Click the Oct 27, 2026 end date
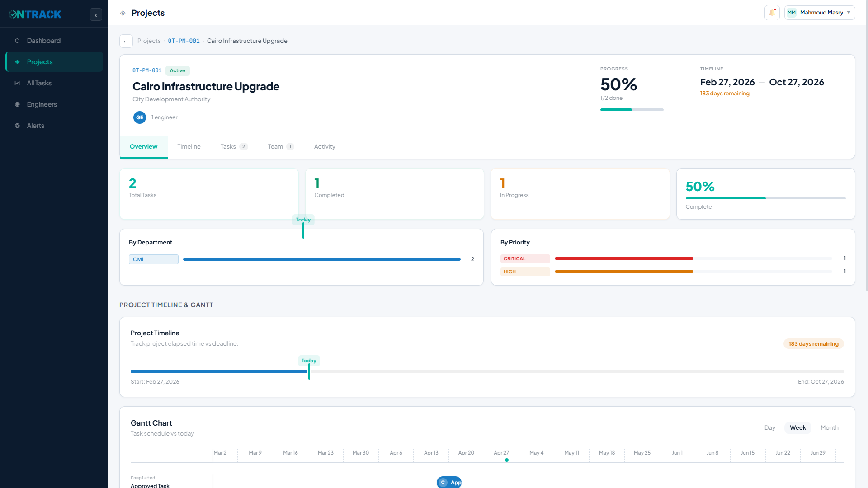Screen dimensions: 868x488 coord(796,82)
